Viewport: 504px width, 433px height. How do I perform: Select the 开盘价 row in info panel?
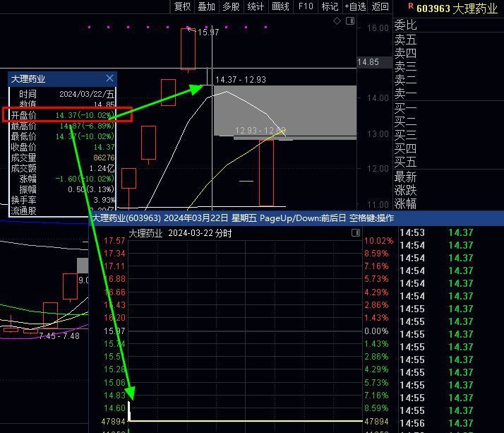(x=68, y=114)
